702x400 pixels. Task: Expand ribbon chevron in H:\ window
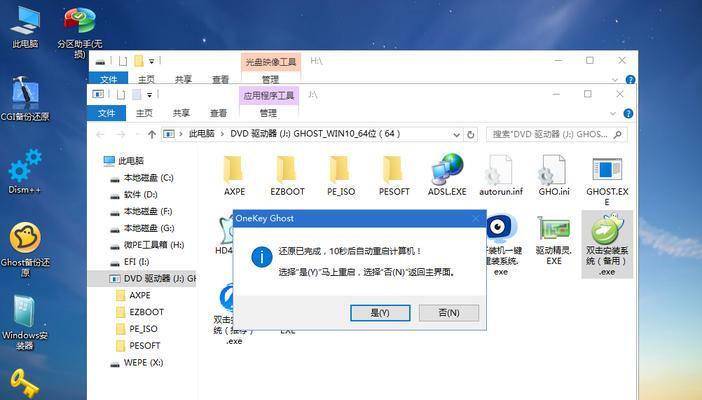click(615, 80)
